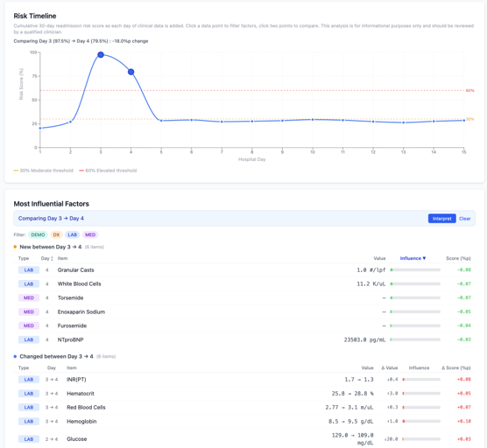Click the Day 9 data point
487x448 pixels.
click(x=282, y=121)
